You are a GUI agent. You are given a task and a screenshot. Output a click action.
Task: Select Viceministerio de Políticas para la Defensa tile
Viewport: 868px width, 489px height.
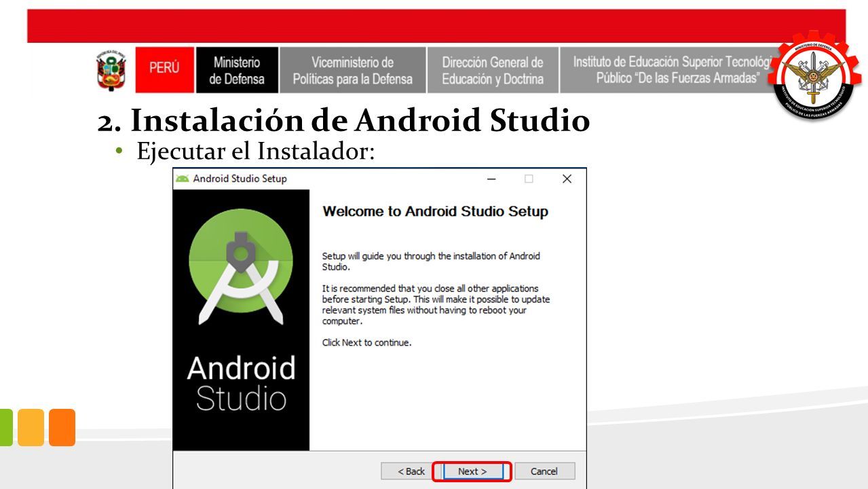[x=353, y=70]
